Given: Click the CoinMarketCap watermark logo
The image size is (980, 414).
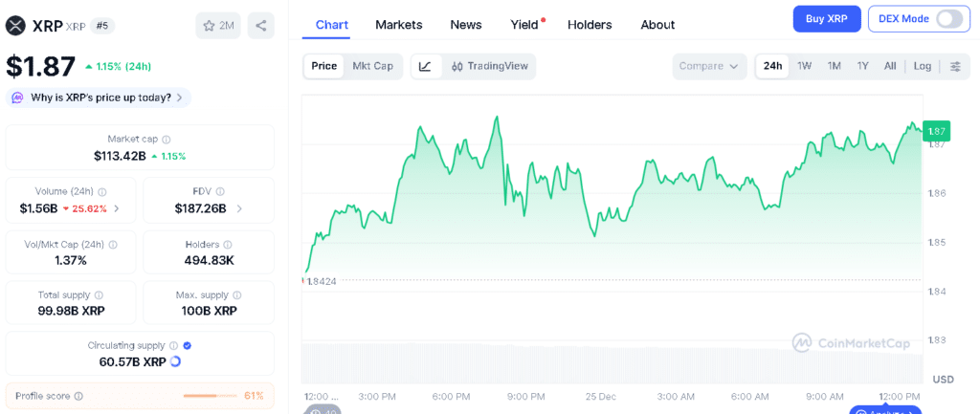Looking at the screenshot, I should point(851,343).
